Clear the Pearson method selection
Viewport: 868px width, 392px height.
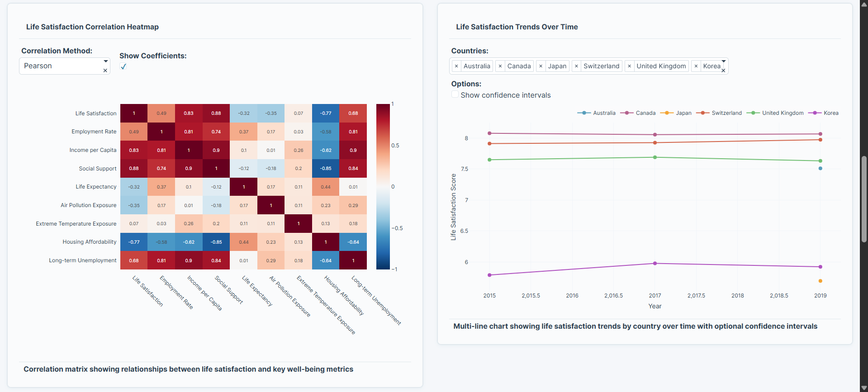105,71
